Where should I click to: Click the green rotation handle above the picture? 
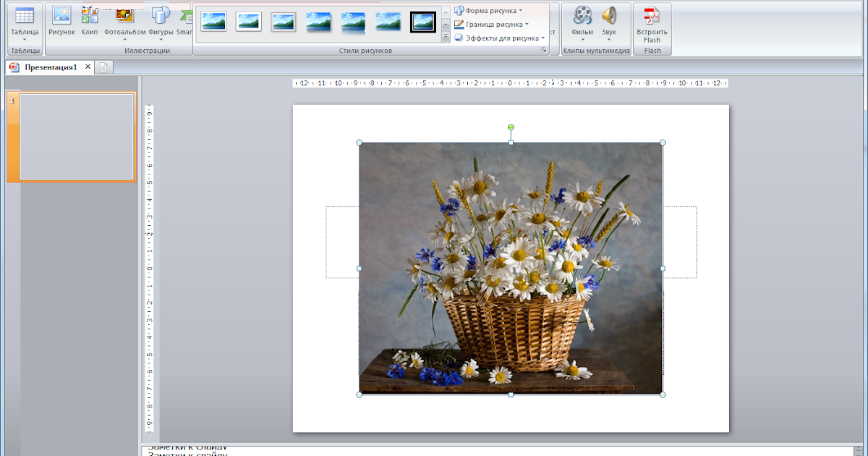pyautogui.click(x=511, y=127)
